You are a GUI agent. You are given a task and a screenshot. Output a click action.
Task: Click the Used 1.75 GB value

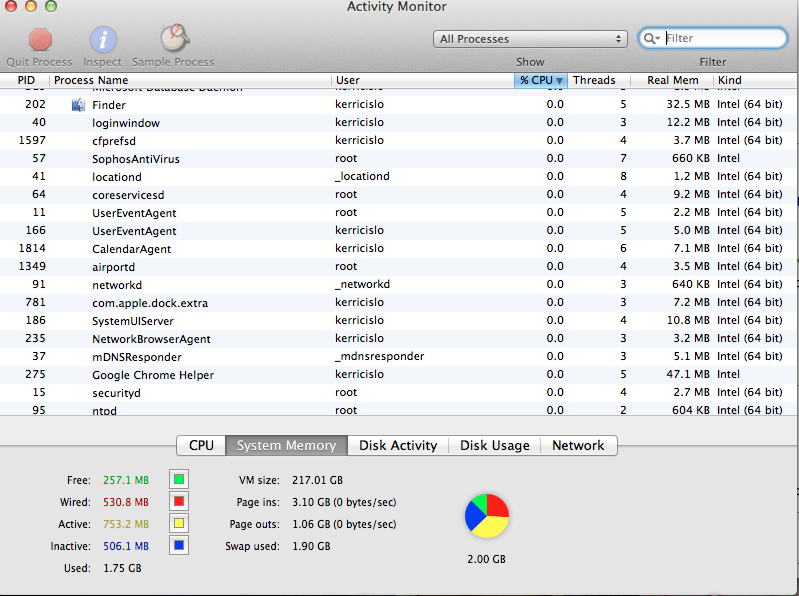(122, 568)
